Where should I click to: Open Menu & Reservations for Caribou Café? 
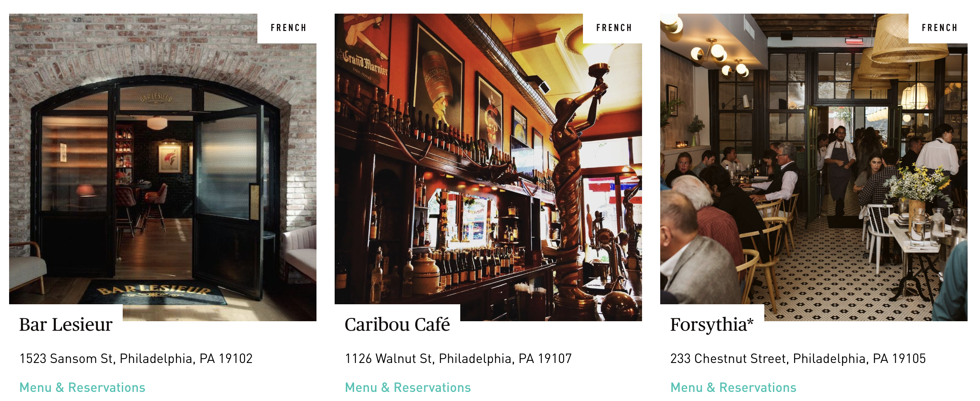408,387
